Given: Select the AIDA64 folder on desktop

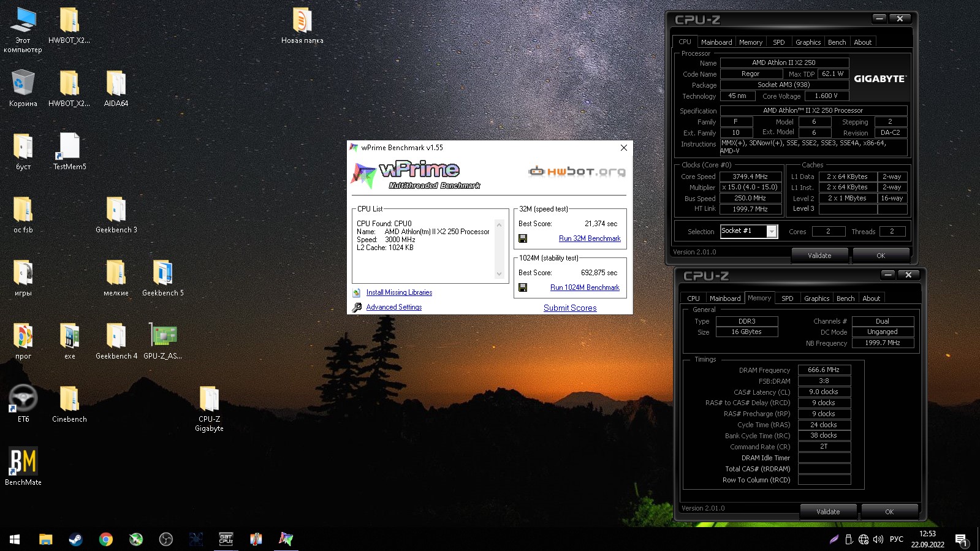Looking at the screenshot, I should coord(116,89).
